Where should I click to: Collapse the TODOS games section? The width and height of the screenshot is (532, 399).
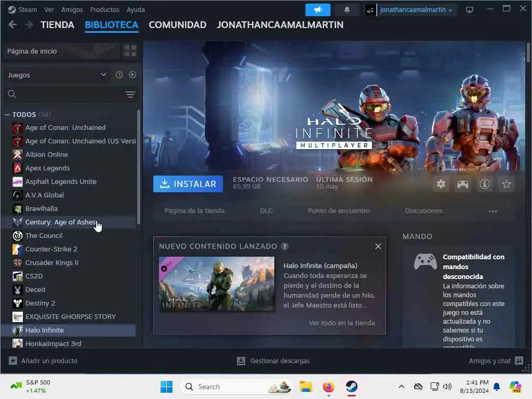click(x=7, y=115)
